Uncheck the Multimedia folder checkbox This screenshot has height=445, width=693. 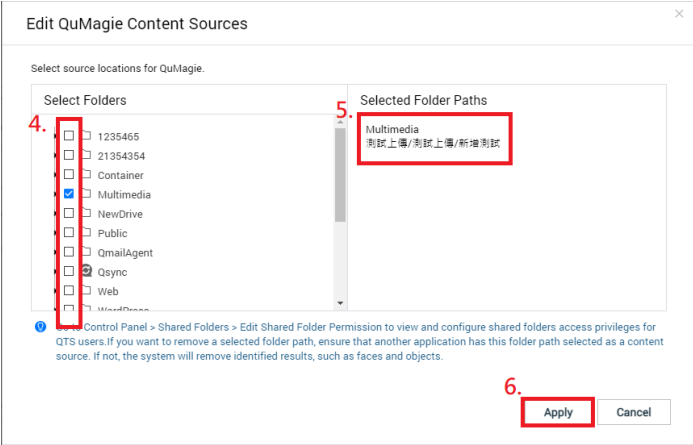click(69, 194)
